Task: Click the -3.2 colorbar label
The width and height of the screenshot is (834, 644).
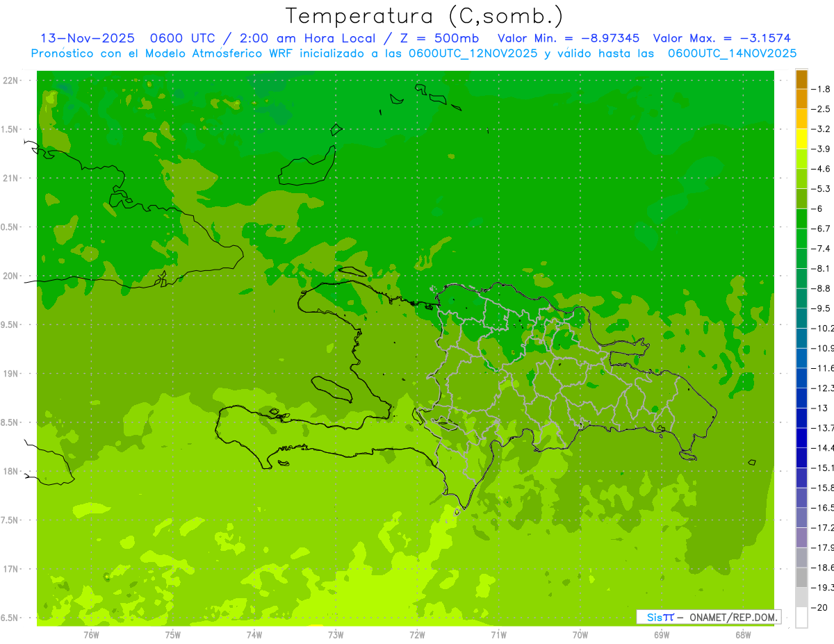Action: tap(821, 129)
